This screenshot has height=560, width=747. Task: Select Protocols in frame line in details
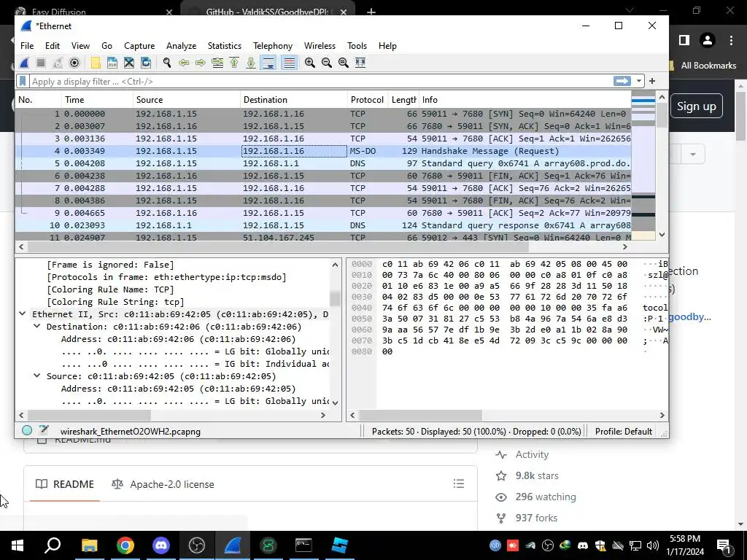click(x=167, y=277)
